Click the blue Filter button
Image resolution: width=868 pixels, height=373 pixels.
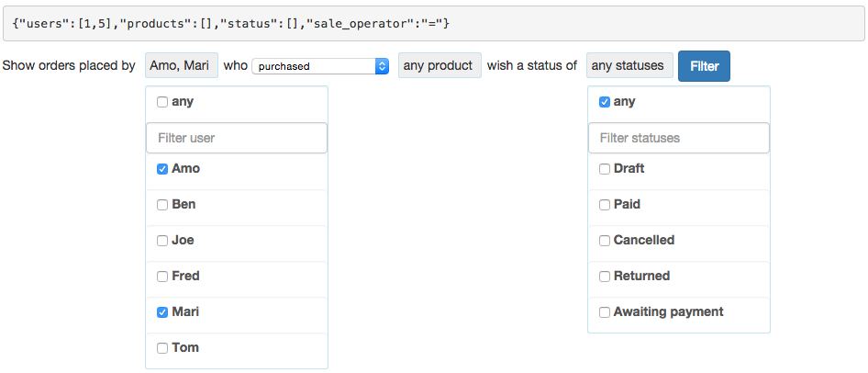coord(704,66)
